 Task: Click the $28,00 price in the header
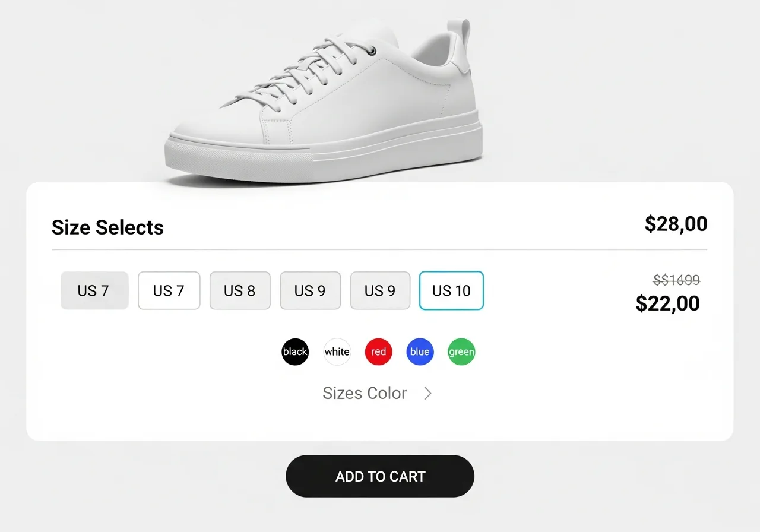coord(676,224)
